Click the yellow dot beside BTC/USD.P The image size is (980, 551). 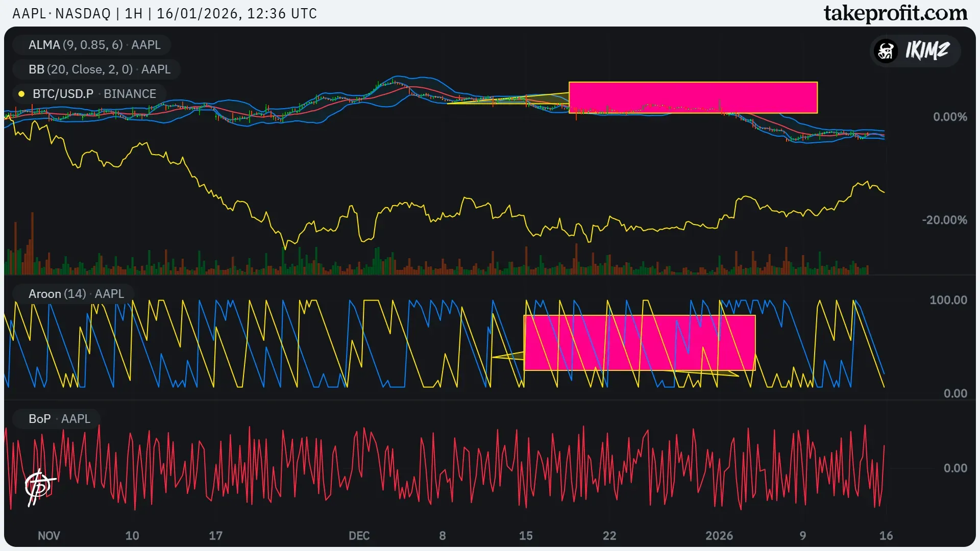[21, 94]
